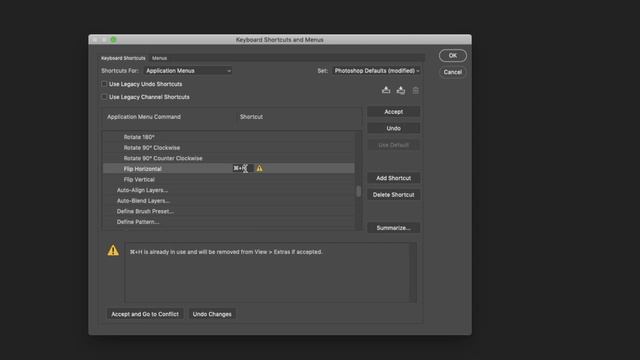640x360 pixels.
Task: Click the save shortcut set icon
Action: pos(386,90)
